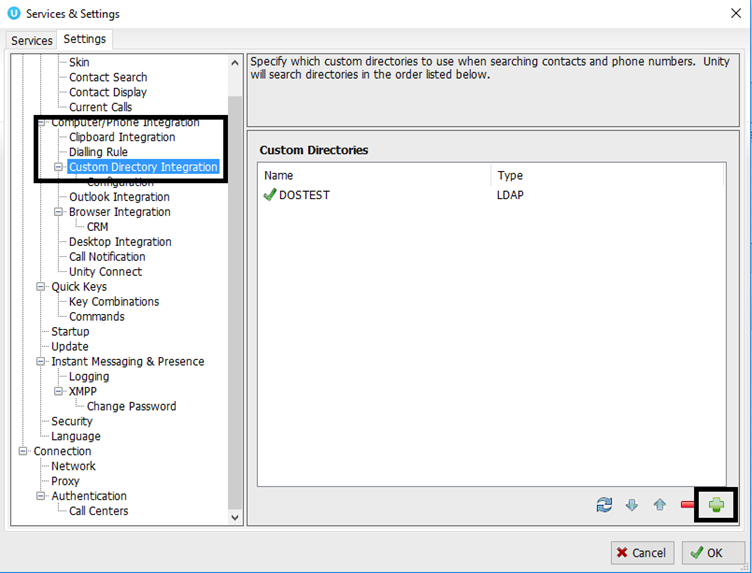This screenshot has height=573, width=752.
Task: Switch to the Services tab
Action: [x=32, y=40]
